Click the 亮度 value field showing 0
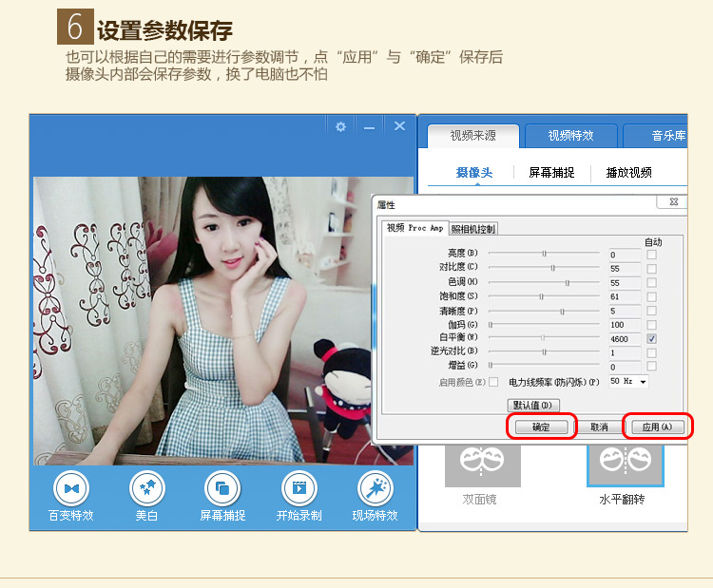713x588 pixels. (x=625, y=255)
